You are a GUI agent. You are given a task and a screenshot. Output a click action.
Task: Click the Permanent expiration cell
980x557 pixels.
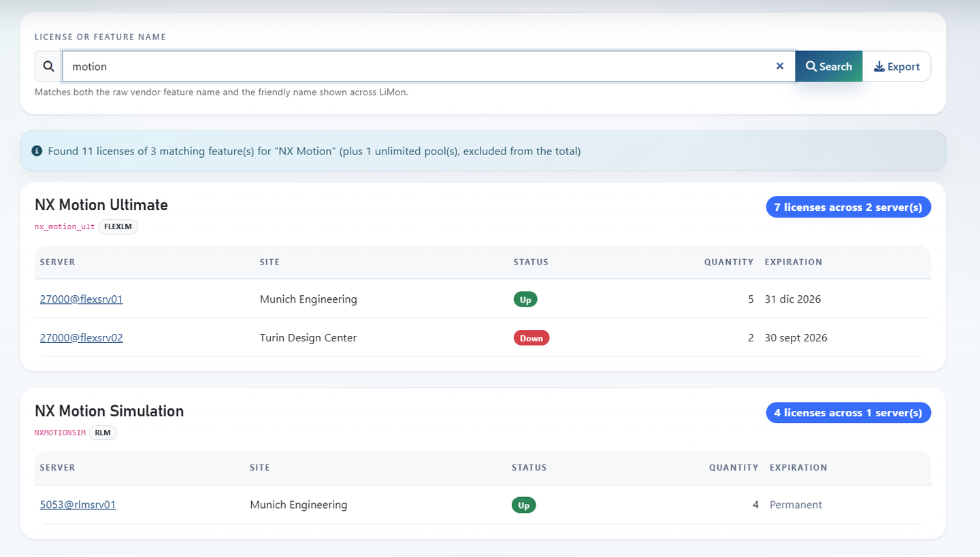(x=796, y=505)
